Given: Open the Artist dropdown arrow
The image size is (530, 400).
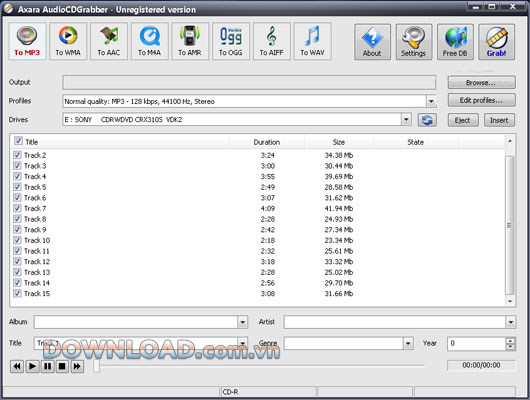Looking at the screenshot, I should (x=510, y=322).
